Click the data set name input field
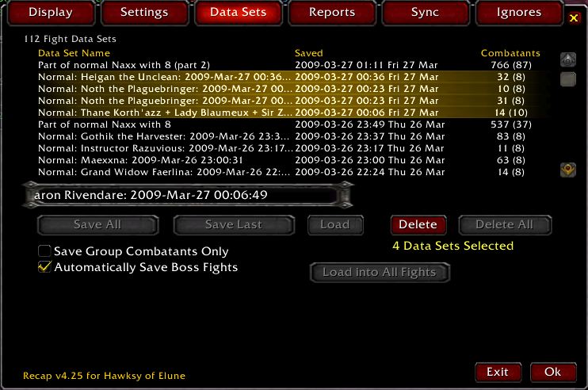The height and width of the screenshot is (390, 588). click(x=188, y=195)
